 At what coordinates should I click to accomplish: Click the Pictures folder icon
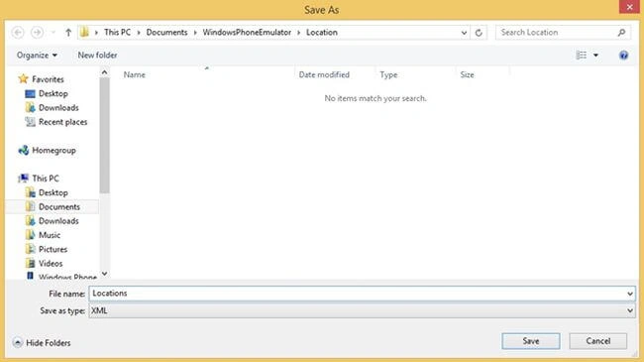[x=30, y=249]
